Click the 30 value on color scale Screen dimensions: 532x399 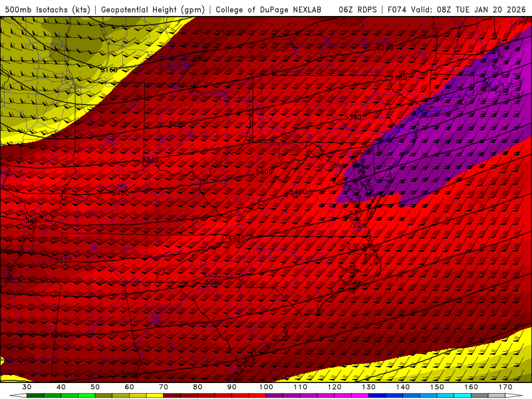click(x=27, y=387)
